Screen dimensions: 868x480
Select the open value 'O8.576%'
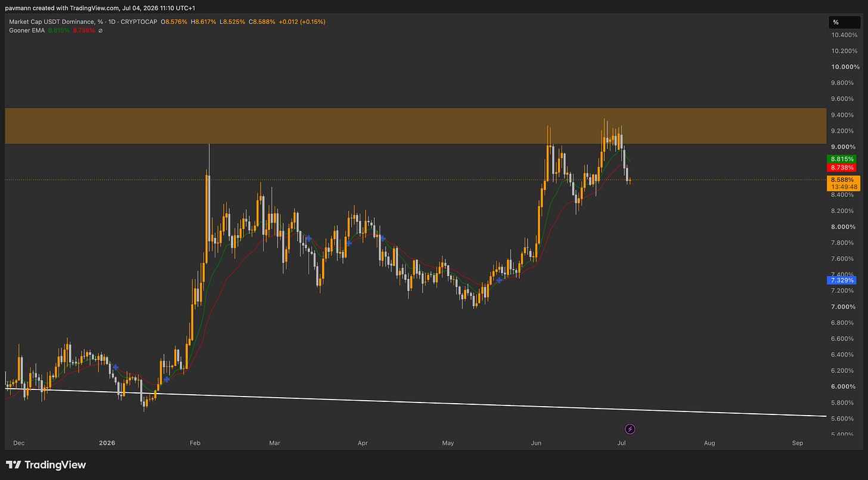[x=173, y=21]
